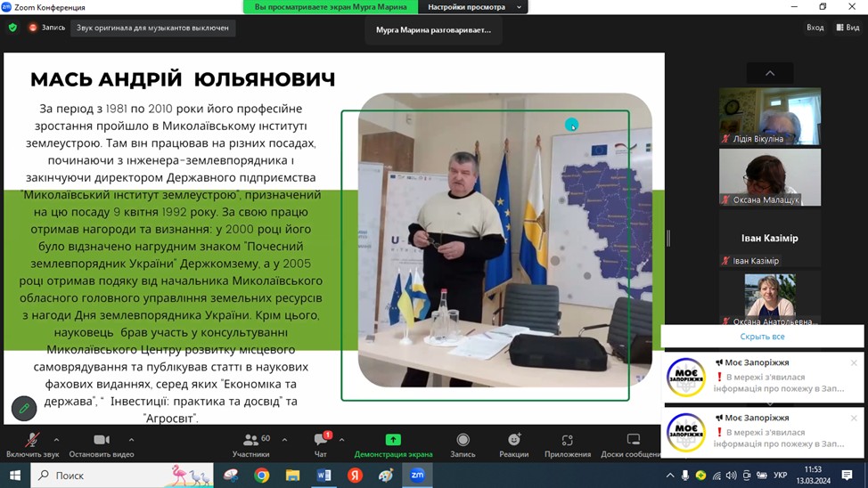Open Windows notification center icon
This screenshot has width=868, height=488.
click(x=847, y=476)
